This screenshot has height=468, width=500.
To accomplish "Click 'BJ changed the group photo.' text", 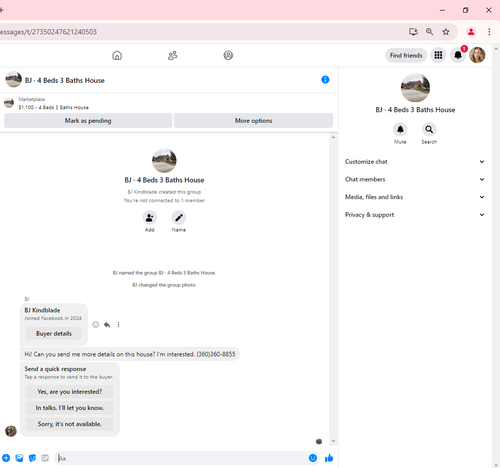I will coord(164,285).
